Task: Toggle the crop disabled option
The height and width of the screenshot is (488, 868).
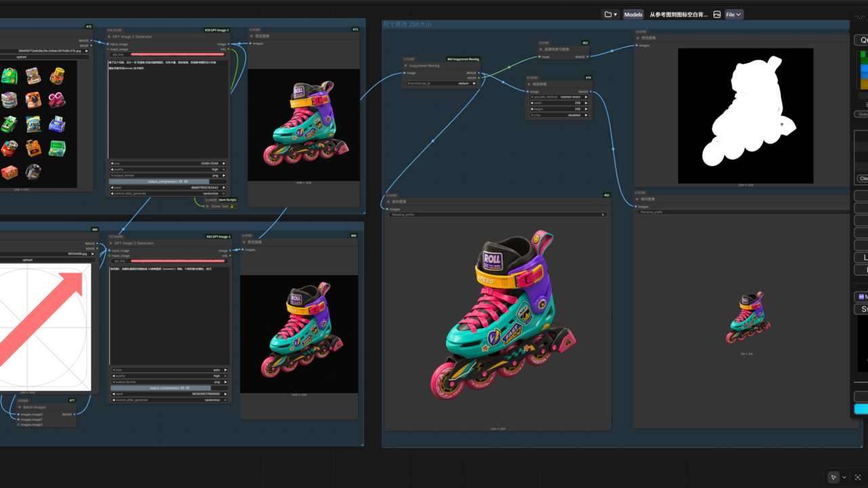Action: tap(559, 115)
